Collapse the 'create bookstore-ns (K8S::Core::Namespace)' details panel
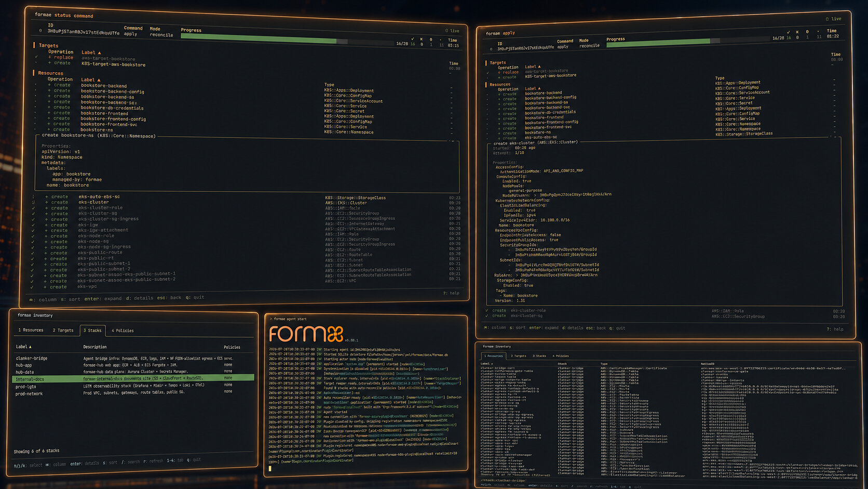The height and width of the screenshot is (489, 868). (99, 136)
